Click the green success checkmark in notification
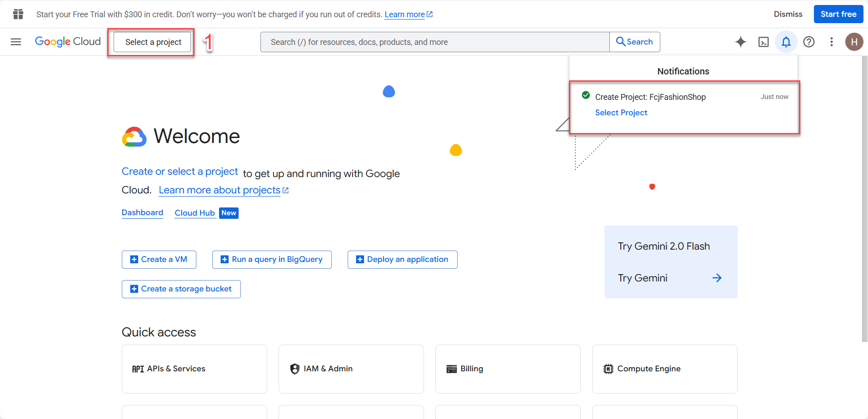 (x=586, y=95)
